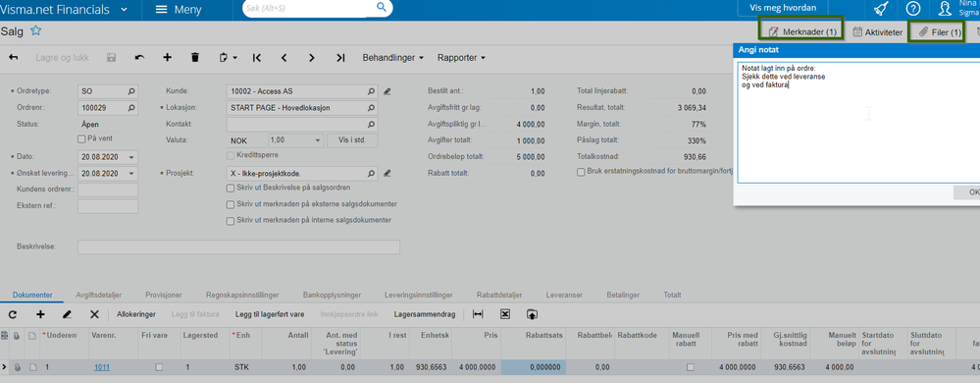
Task: Open the lookup in the Kontakt field
Action: [x=371, y=125]
